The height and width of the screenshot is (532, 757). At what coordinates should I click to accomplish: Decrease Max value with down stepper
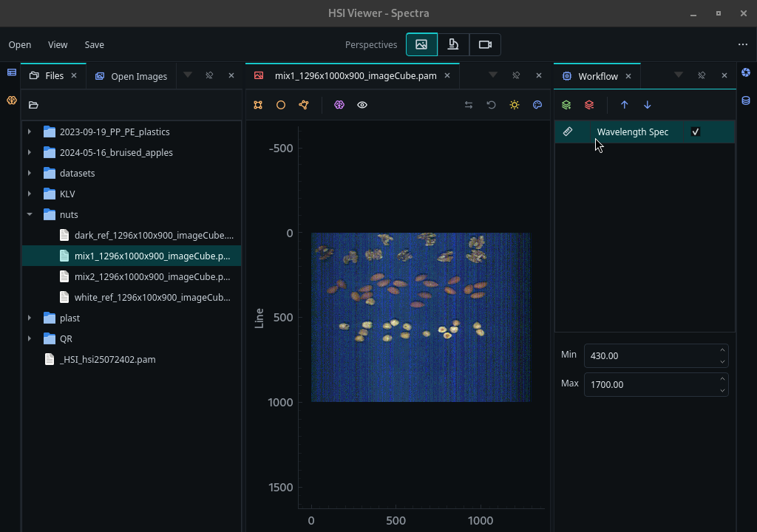click(722, 391)
